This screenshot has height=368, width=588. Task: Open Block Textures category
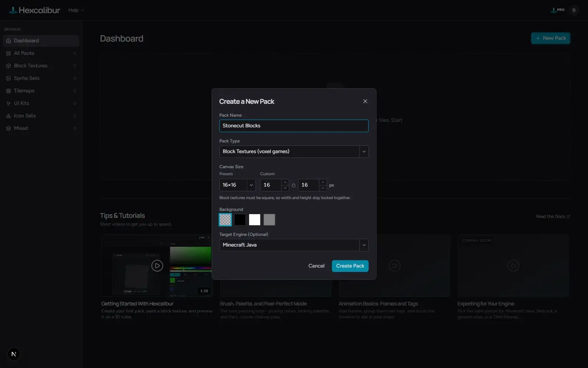[41, 66]
